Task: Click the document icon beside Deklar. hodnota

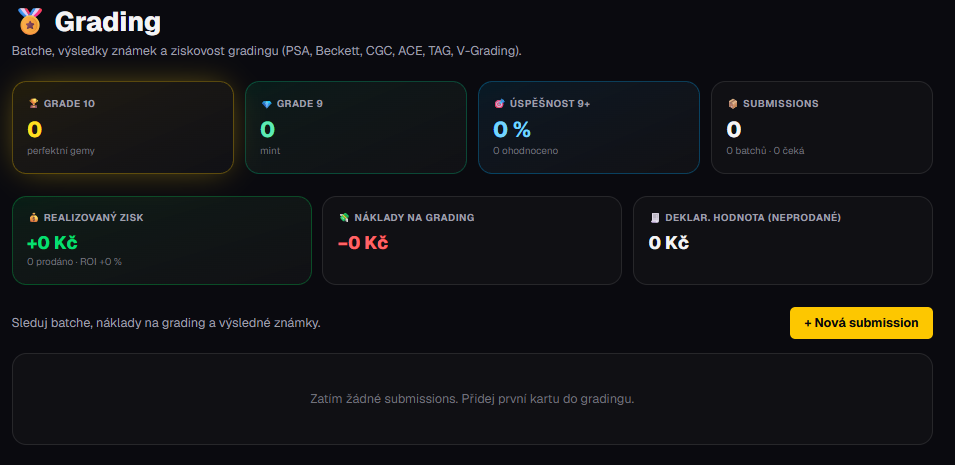Action: pos(655,218)
